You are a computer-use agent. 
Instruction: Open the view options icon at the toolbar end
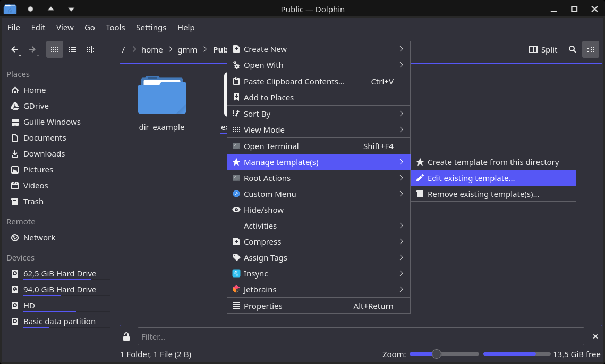[x=591, y=49]
